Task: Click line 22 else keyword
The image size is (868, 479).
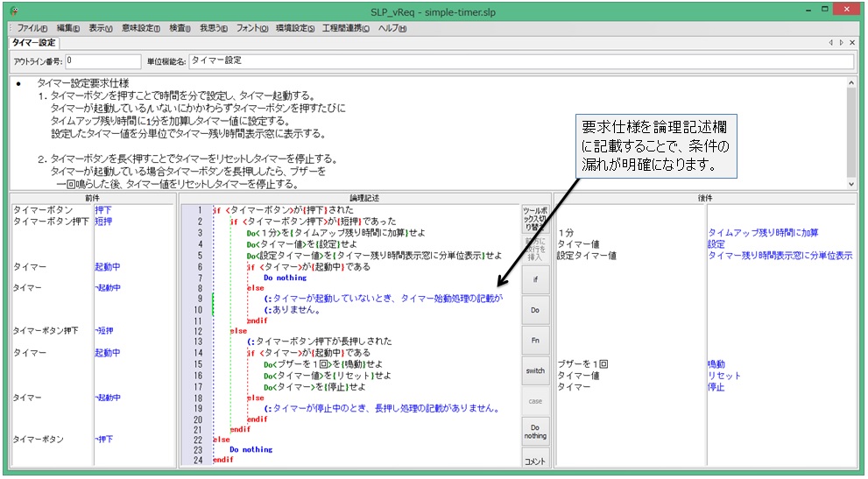Action: (222, 439)
